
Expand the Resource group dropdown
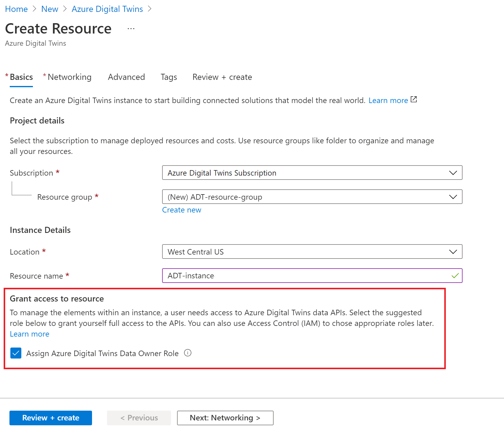pos(312,197)
